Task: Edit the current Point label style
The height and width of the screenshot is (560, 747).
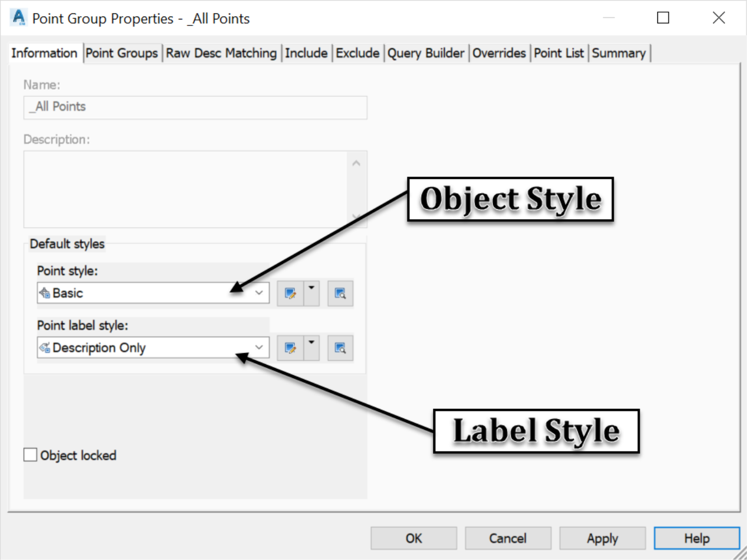Action: click(290, 348)
